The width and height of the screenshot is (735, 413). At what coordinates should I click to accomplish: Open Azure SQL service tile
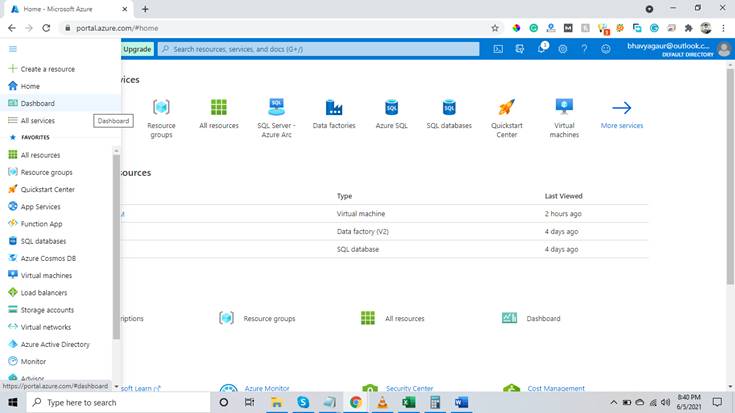point(391,114)
